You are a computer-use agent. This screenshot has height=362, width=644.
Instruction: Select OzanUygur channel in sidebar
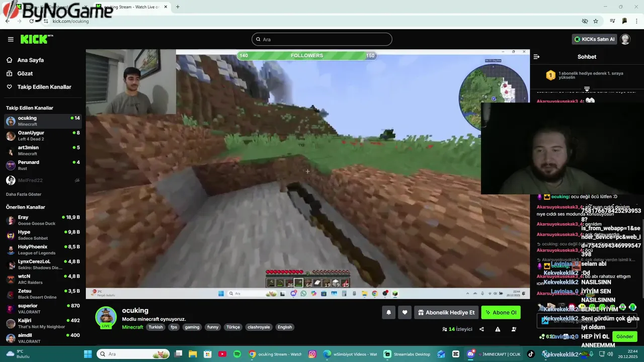click(x=43, y=136)
